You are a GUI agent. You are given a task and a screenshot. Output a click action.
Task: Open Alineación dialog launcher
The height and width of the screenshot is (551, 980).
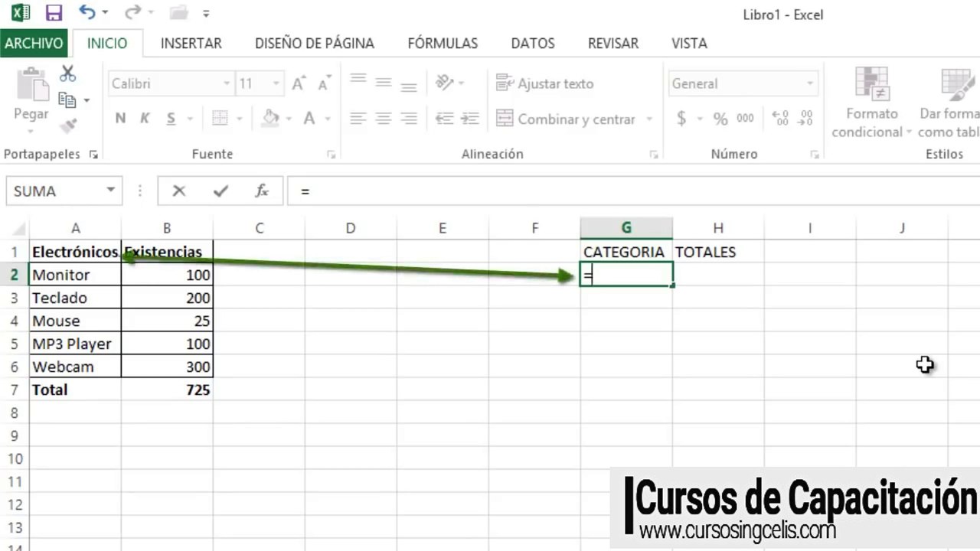tap(654, 155)
